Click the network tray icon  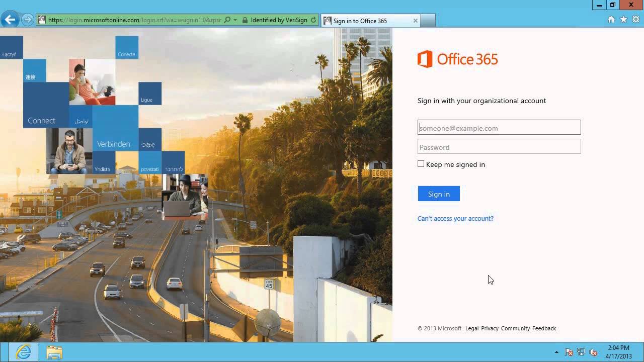pyautogui.click(x=581, y=352)
